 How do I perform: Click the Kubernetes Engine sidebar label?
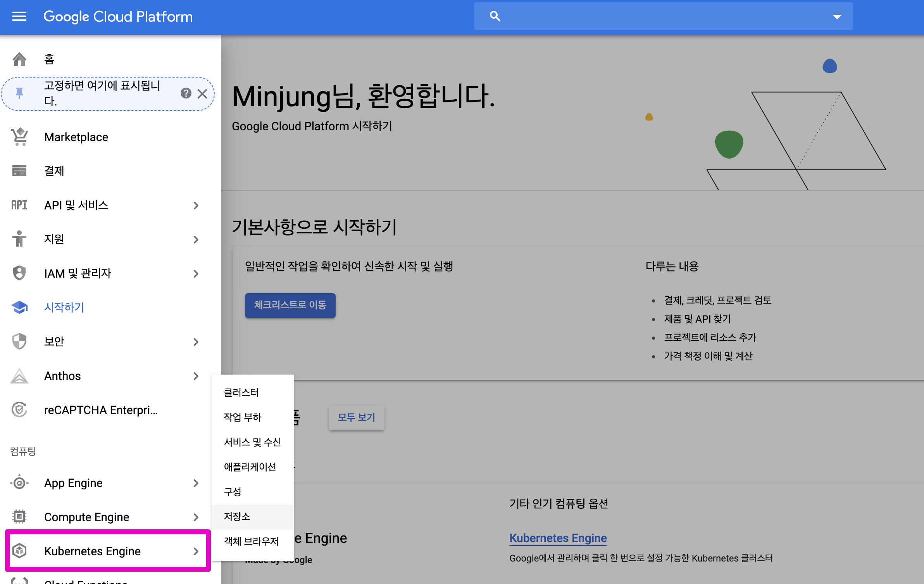(x=92, y=551)
